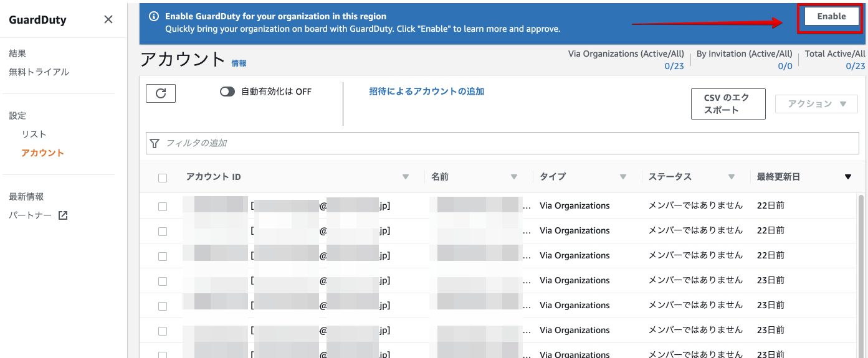Click 招待によるアカウントの追加 link

click(426, 92)
